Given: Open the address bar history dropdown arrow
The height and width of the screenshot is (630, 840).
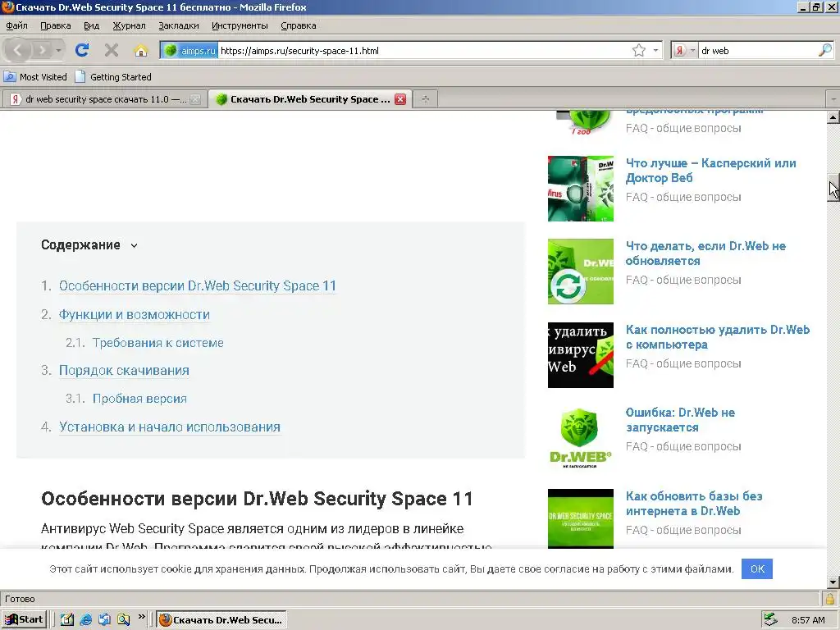Looking at the screenshot, I should tap(655, 50).
